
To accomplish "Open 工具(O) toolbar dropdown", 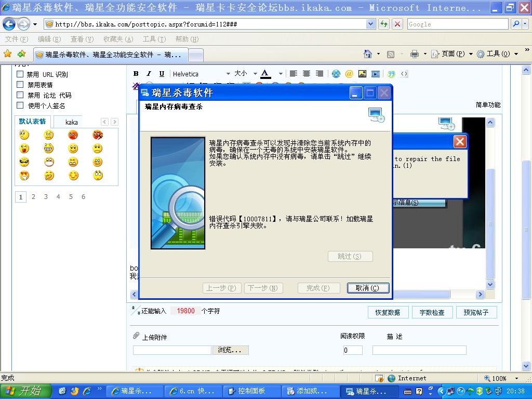I will coord(497,54).
